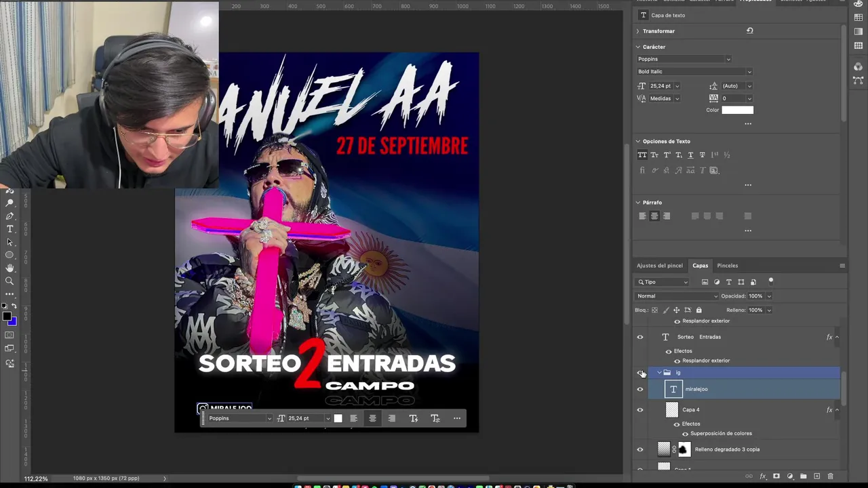This screenshot has width=868, height=488.
Task: Show more Opciones de Texto three dots
Action: (x=748, y=184)
